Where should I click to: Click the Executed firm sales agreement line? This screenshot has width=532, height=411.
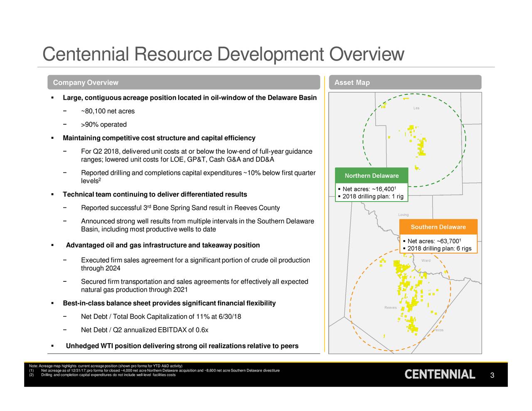(195, 264)
